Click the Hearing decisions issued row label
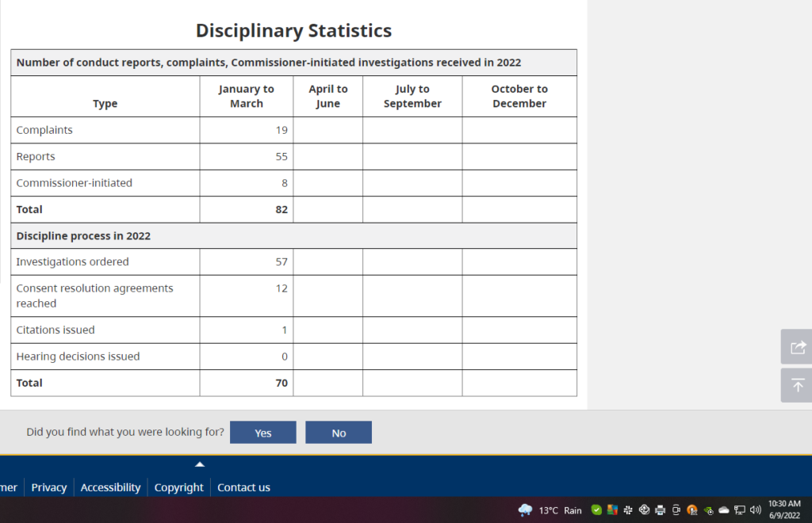This screenshot has height=523, width=812. [x=78, y=357]
